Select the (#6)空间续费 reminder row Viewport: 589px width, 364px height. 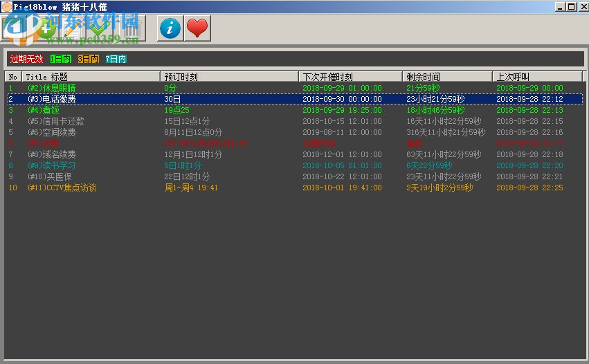tap(295, 132)
